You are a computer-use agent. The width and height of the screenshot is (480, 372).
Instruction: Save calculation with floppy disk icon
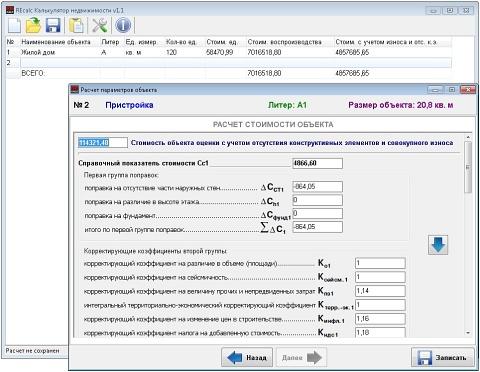click(x=53, y=26)
